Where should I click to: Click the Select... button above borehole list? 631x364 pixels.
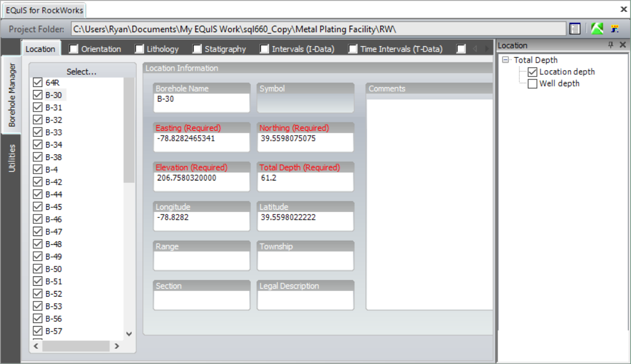[x=81, y=71]
